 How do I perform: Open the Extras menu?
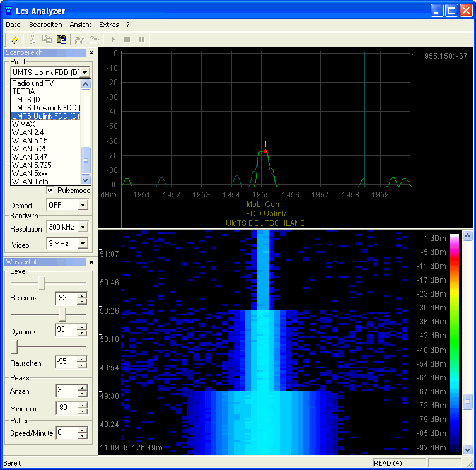(108, 25)
